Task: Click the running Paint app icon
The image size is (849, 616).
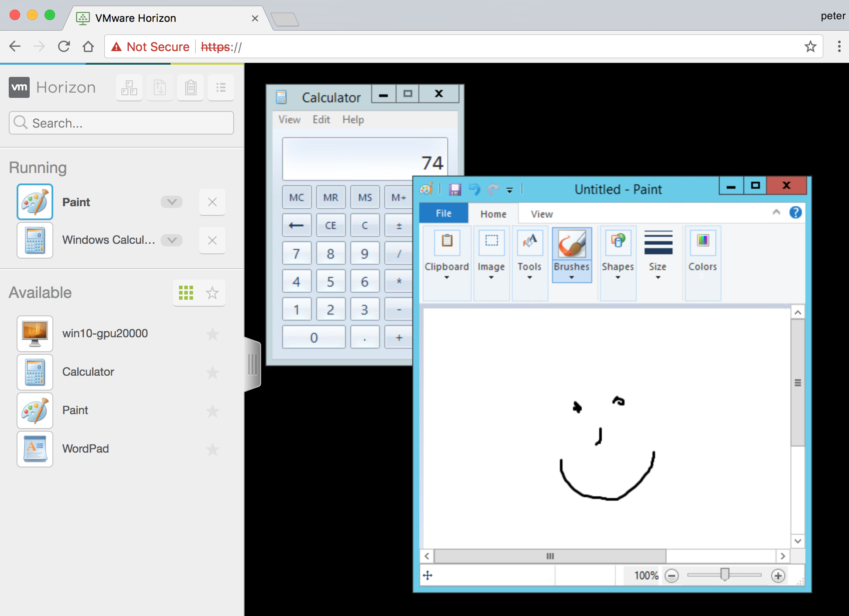Action: coord(35,202)
